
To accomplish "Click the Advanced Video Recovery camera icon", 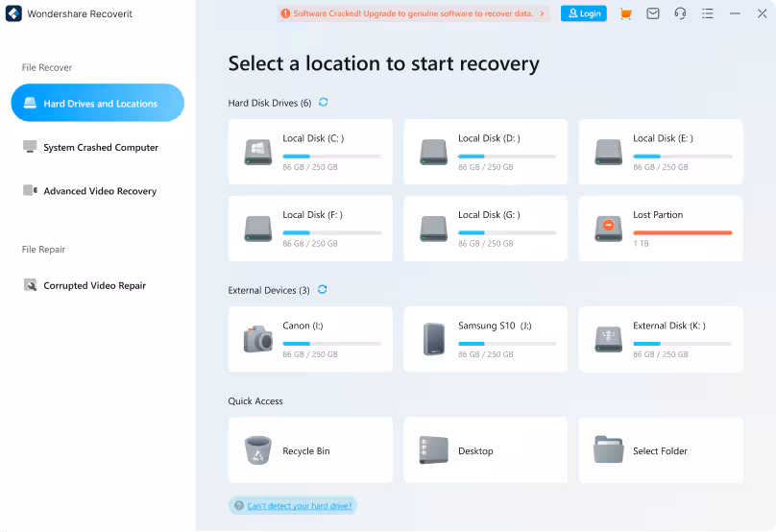I will pos(30,190).
